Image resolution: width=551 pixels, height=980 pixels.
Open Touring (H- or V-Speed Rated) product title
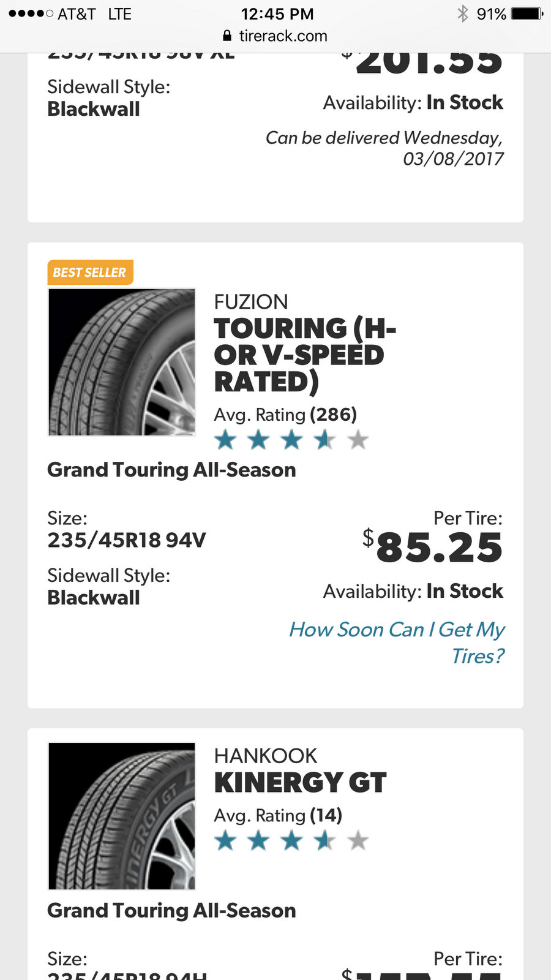tap(305, 355)
